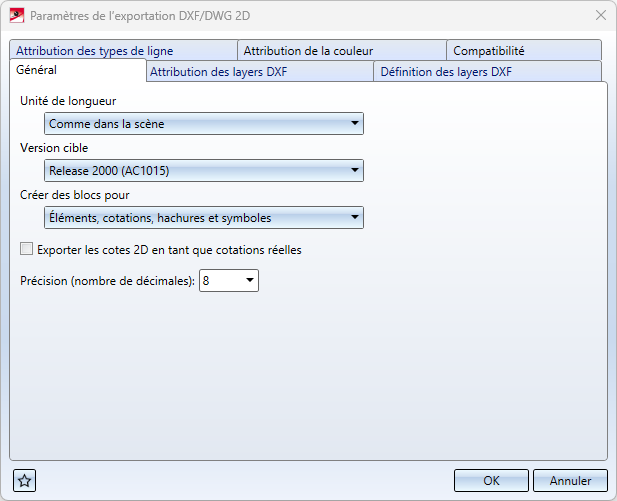Click the favorites star icon
Image resolution: width=617 pixels, height=501 pixels.
(25, 480)
